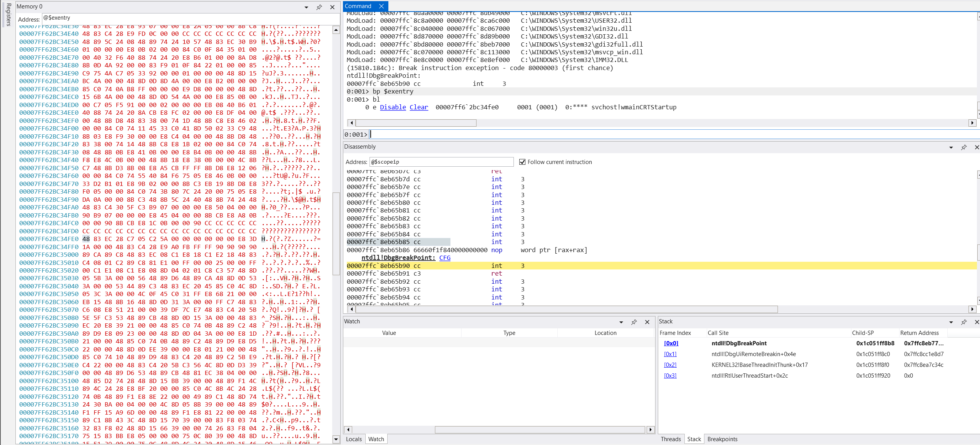
Task: Pin the Memory 0 panel
Action: tap(319, 7)
